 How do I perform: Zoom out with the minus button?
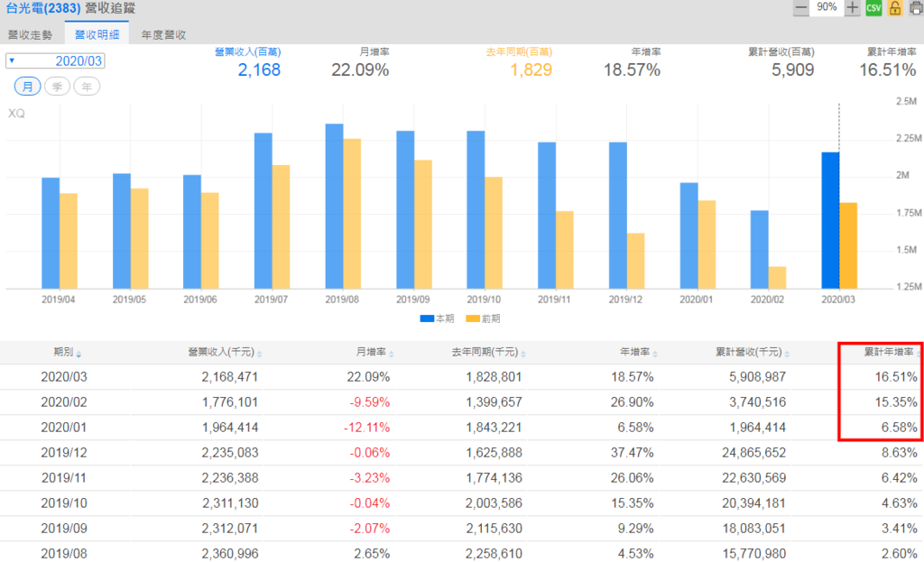point(801,7)
